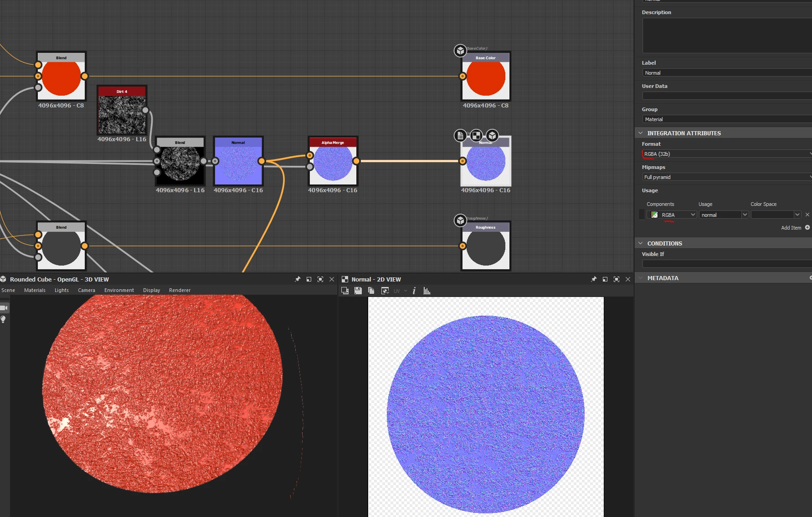Screen dimensions: 812x517
Task: Pin the 3D VIEW panel
Action: 298,279
